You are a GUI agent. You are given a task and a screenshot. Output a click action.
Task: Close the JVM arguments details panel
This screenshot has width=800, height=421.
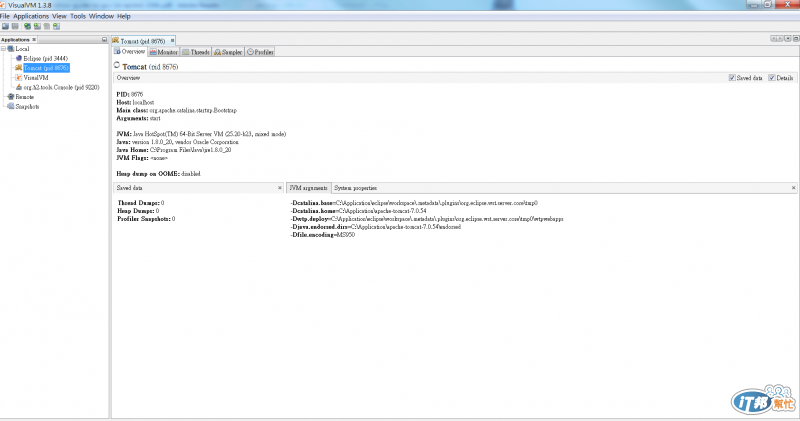point(793,188)
